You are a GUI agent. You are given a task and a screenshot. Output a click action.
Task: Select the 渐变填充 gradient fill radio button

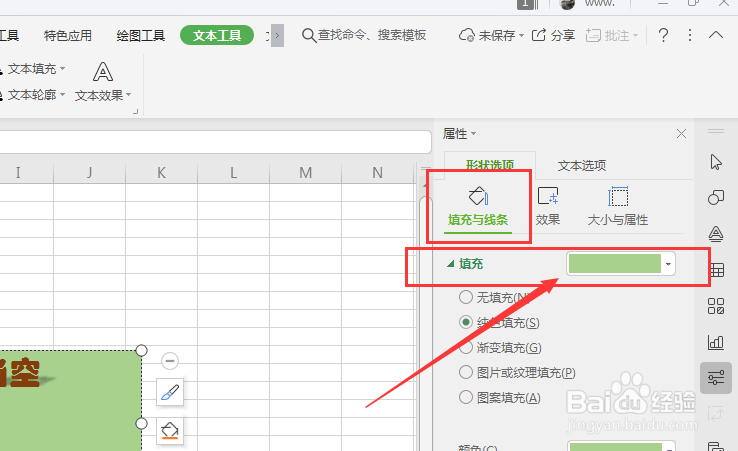pos(465,347)
